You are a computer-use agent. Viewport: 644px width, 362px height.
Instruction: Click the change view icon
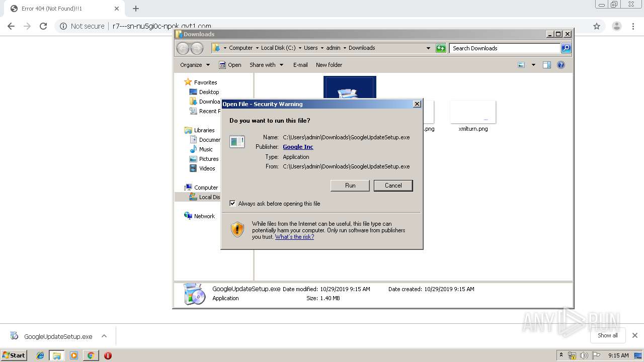521,65
